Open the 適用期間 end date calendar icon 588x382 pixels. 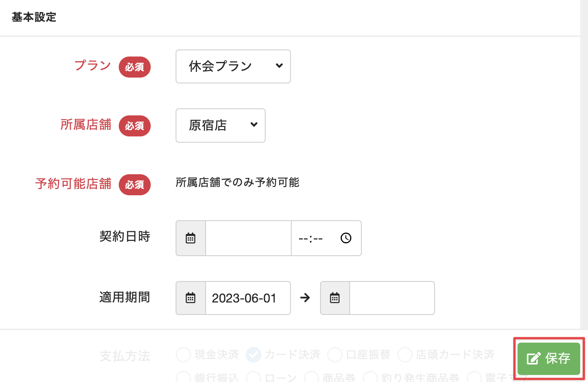click(335, 298)
